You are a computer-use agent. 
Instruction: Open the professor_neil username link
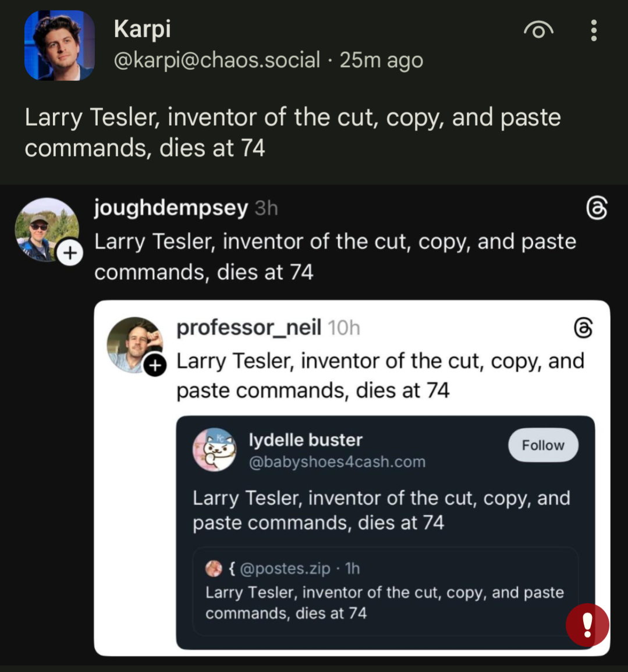point(249,328)
